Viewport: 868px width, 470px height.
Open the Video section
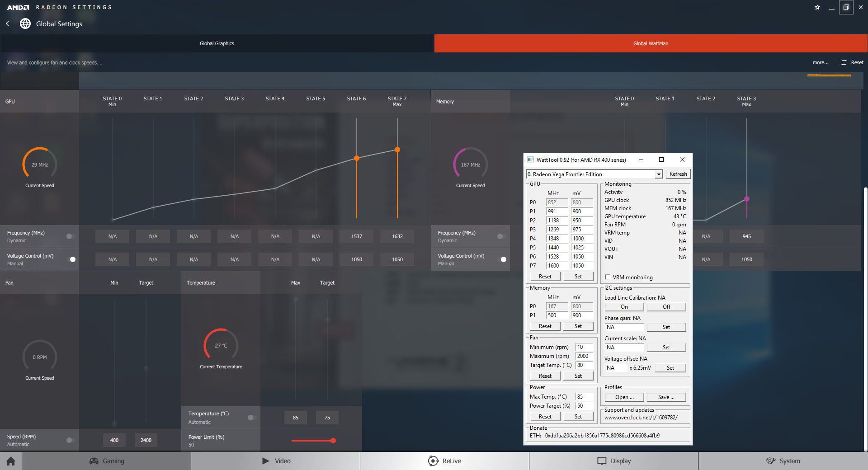point(276,461)
